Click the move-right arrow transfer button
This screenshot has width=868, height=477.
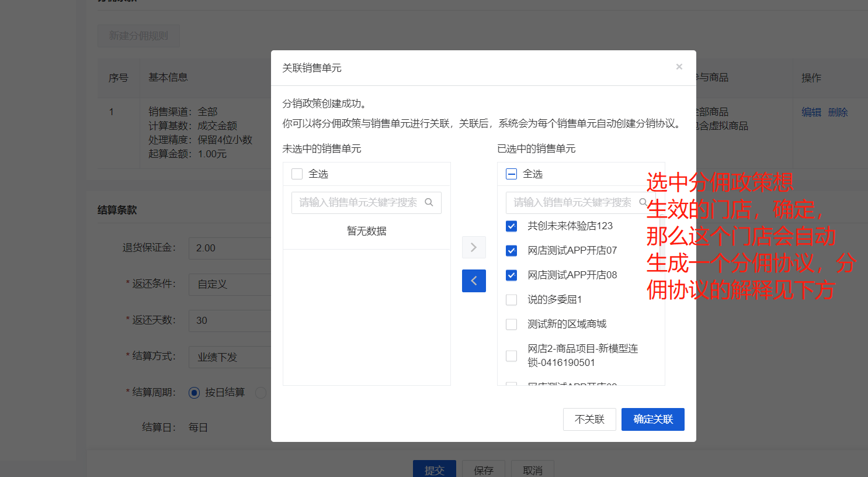(474, 247)
